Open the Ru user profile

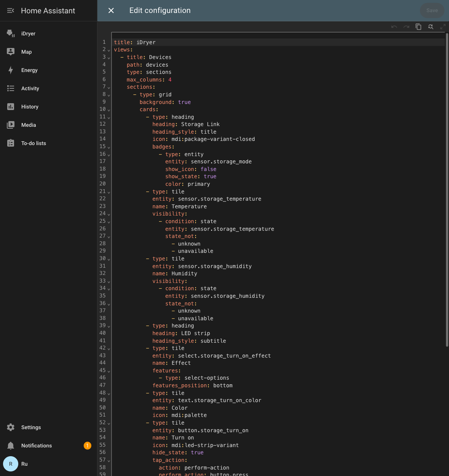pos(49,464)
